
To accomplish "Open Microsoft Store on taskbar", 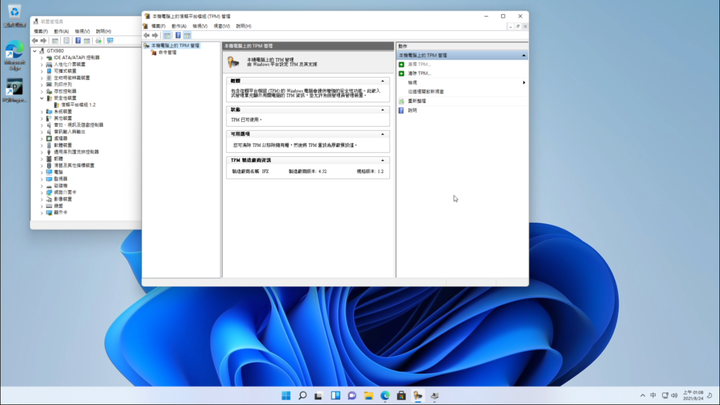I will tap(401, 395).
